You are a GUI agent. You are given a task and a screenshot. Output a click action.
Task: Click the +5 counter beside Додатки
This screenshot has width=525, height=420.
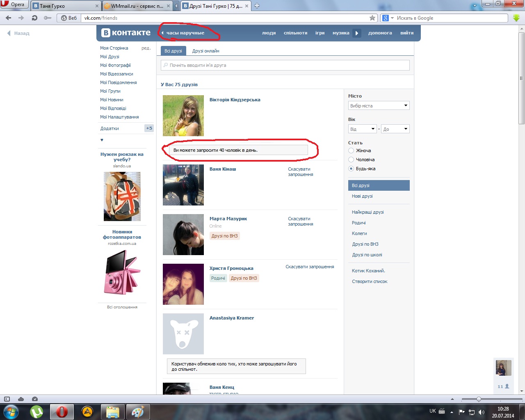click(x=149, y=128)
